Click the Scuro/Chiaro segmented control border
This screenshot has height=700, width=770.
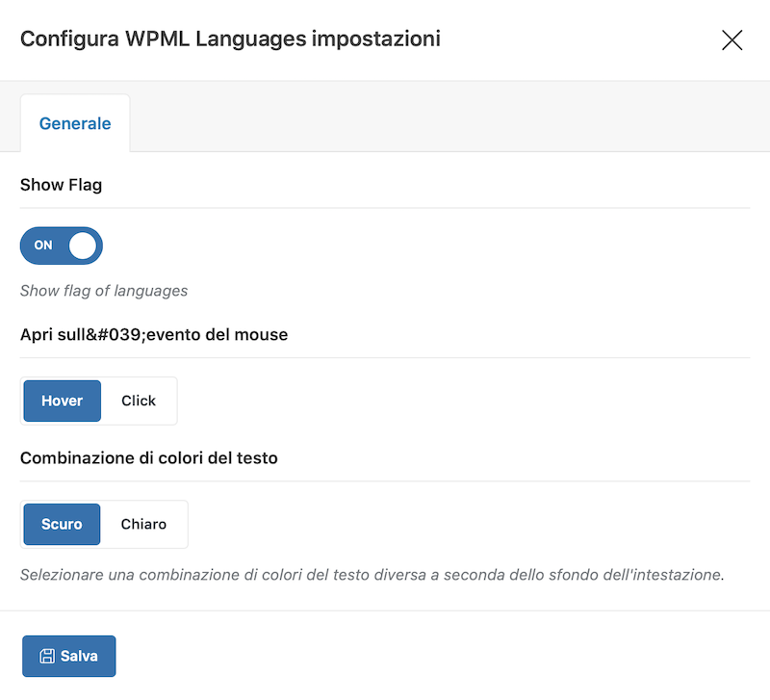[x=104, y=501]
